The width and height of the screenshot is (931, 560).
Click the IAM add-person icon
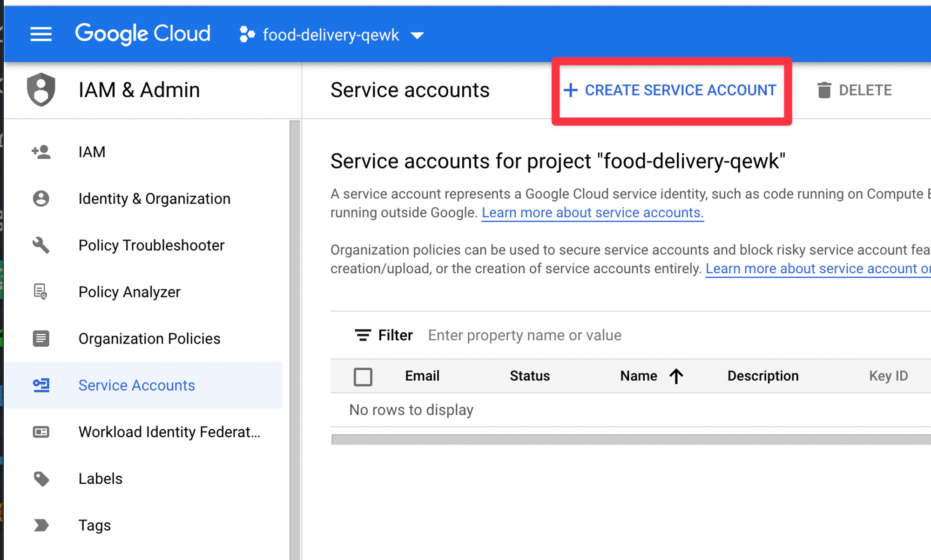click(x=41, y=152)
